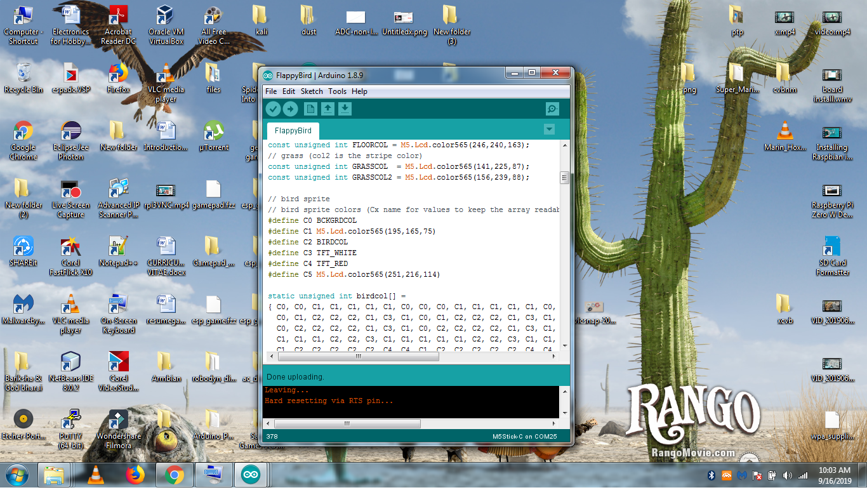Select the dust folder on desktop
867x504 pixels.
click(x=308, y=20)
